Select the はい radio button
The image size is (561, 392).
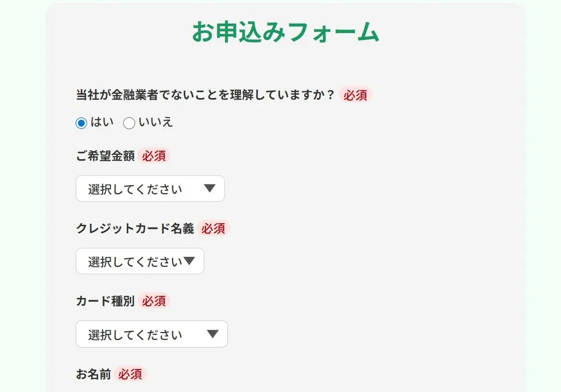click(x=81, y=123)
